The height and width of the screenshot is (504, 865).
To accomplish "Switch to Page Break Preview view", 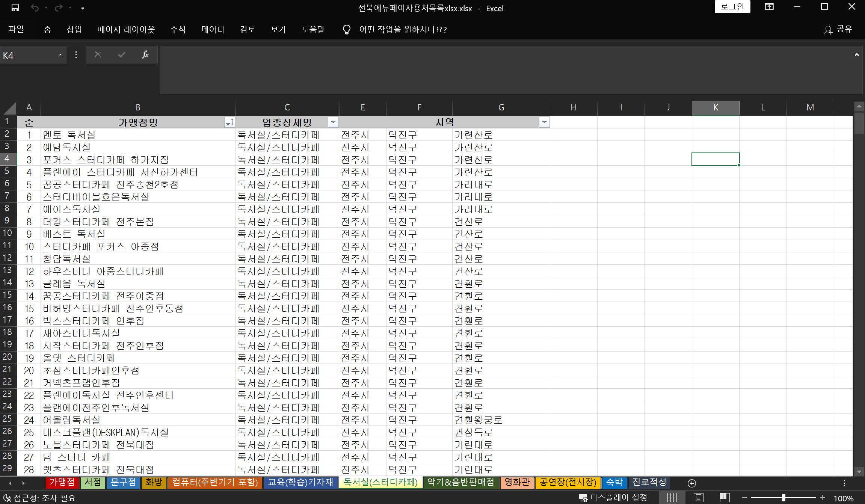I will (x=725, y=498).
